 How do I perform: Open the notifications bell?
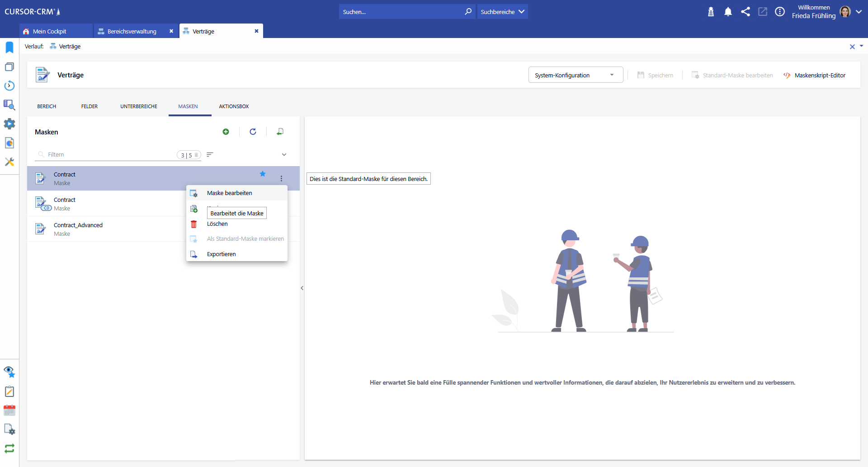(728, 12)
